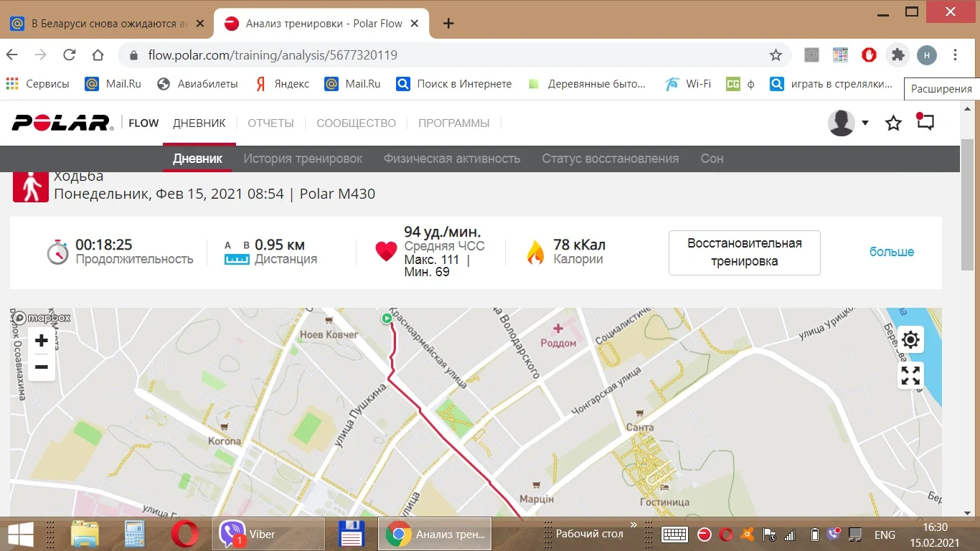This screenshot has height=551, width=980.
Task: Launch Calculator from the taskbar
Action: point(135,534)
